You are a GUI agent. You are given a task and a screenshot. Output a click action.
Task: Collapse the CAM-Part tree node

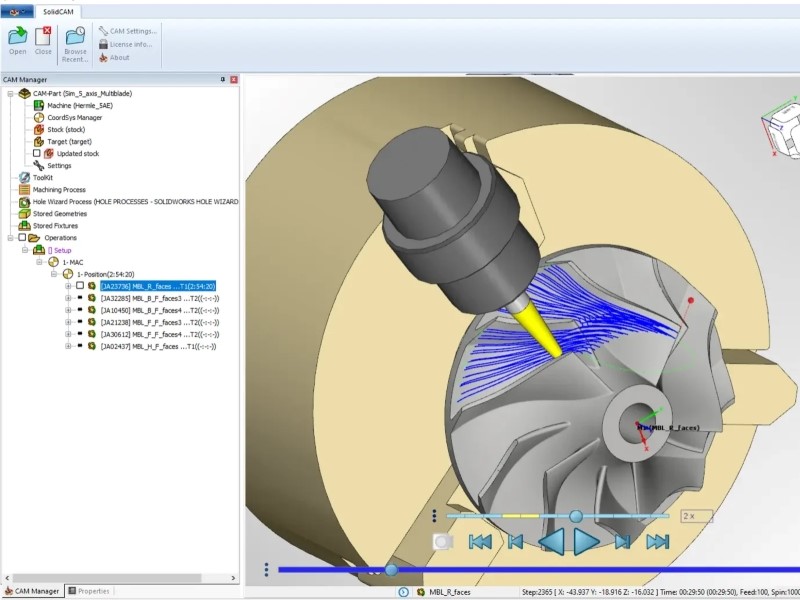pos(9,93)
